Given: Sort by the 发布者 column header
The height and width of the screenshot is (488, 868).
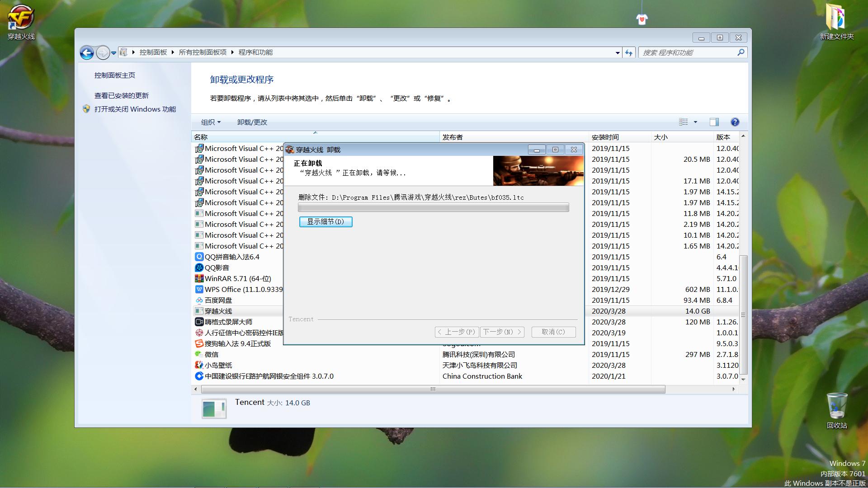Looking at the screenshot, I should tap(514, 137).
